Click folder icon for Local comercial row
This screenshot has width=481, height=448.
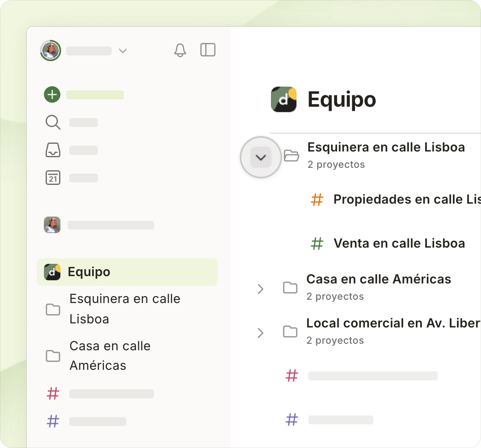(290, 332)
